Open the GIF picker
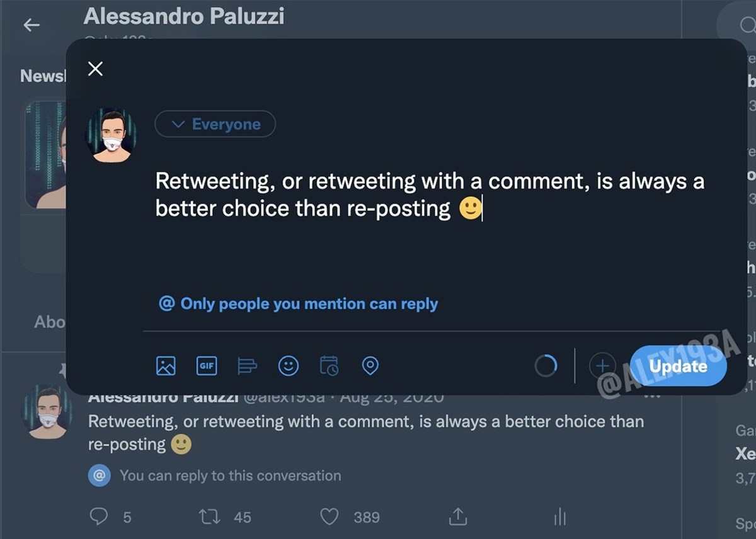This screenshot has height=539, width=756. click(207, 366)
